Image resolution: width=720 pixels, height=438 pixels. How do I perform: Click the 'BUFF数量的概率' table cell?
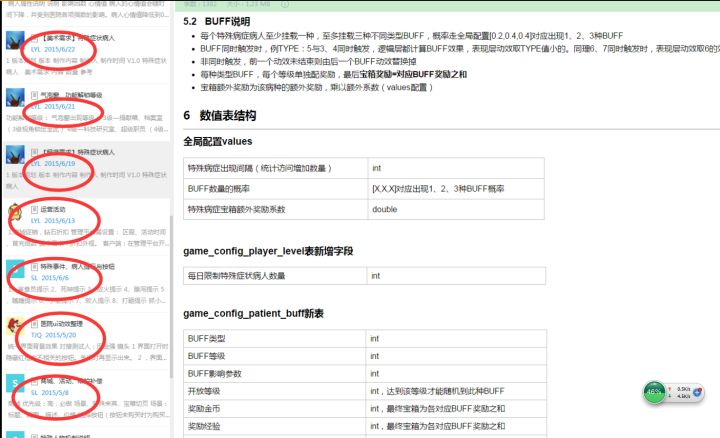tap(276, 189)
